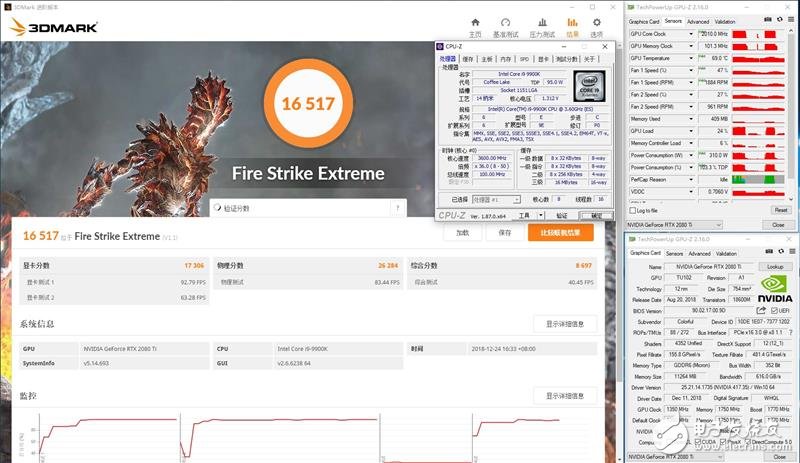The image size is (800, 463).
Task: Click the GPU-Z Sensors vertical scrollbar
Action: coord(791,115)
